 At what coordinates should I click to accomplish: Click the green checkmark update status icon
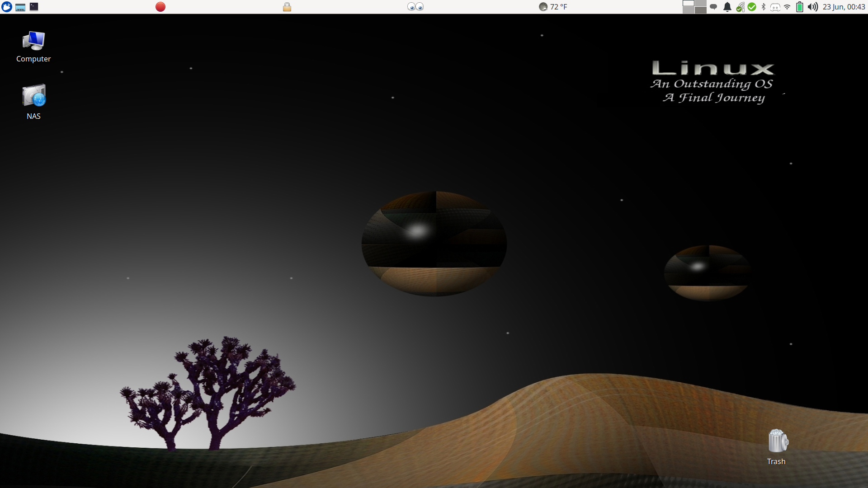click(752, 7)
